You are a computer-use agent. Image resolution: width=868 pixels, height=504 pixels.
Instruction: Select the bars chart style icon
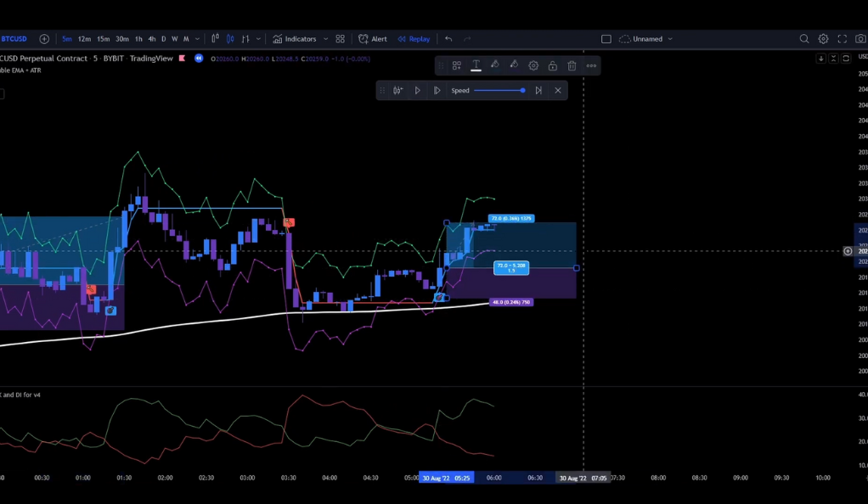click(245, 39)
